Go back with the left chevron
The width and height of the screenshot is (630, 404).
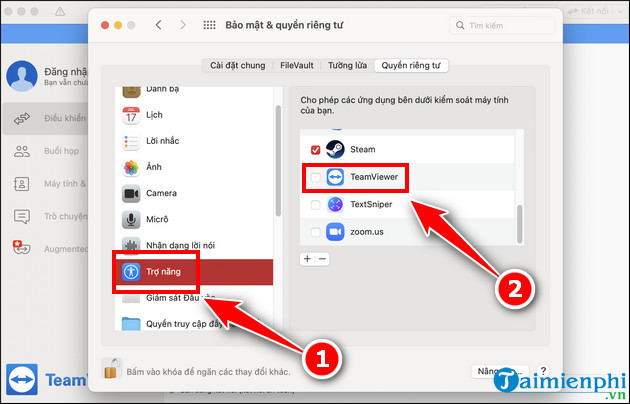tap(159, 25)
